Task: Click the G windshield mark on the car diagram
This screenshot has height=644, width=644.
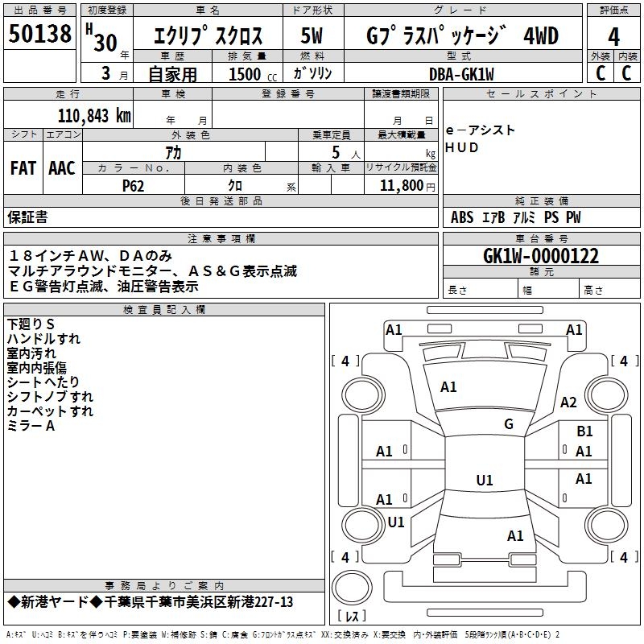Action: 508,424
